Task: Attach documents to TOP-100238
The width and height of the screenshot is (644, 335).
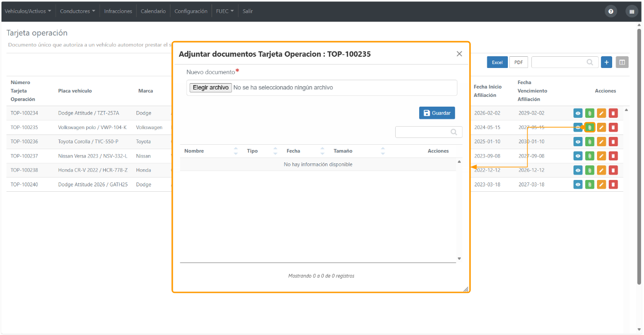Action: [590, 170]
